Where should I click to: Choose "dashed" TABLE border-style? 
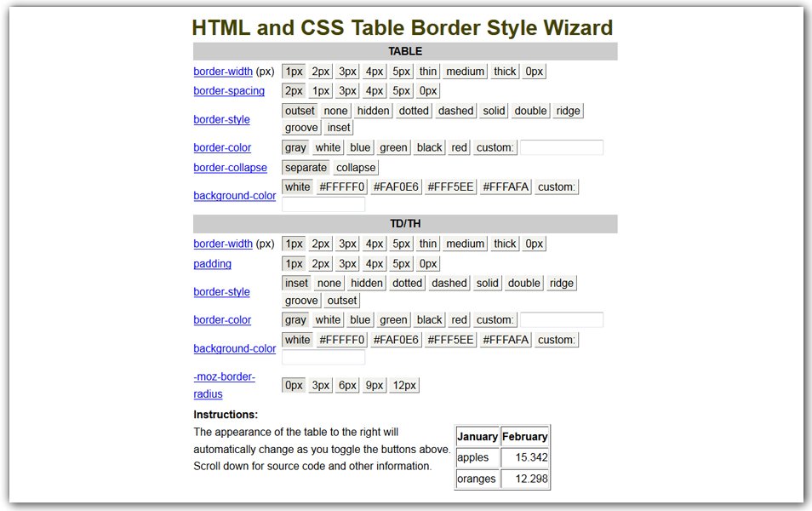point(455,110)
